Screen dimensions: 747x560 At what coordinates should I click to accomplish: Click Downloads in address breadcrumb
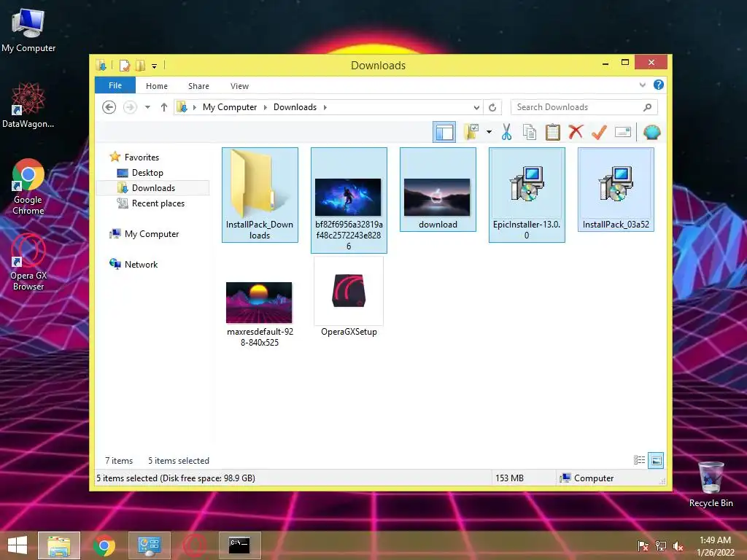click(295, 107)
